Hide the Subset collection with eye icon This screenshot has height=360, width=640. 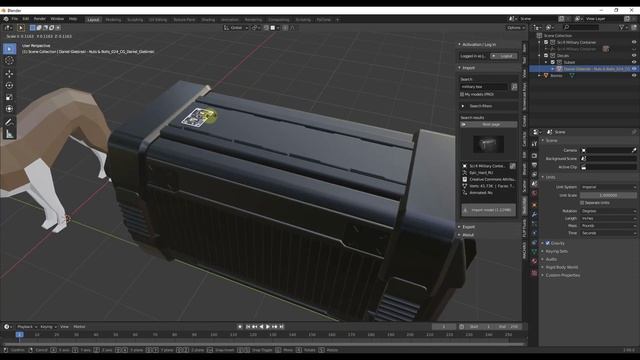[x=634, y=62]
